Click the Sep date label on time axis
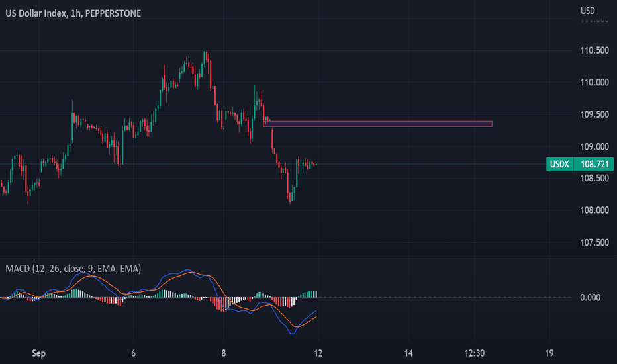This screenshot has width=617, height=364. click(38, 353)
